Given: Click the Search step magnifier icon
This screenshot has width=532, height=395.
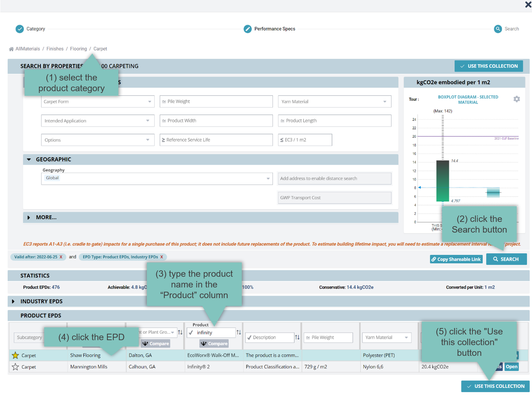Looking at the screenshot, I should (x=498, y=29).
